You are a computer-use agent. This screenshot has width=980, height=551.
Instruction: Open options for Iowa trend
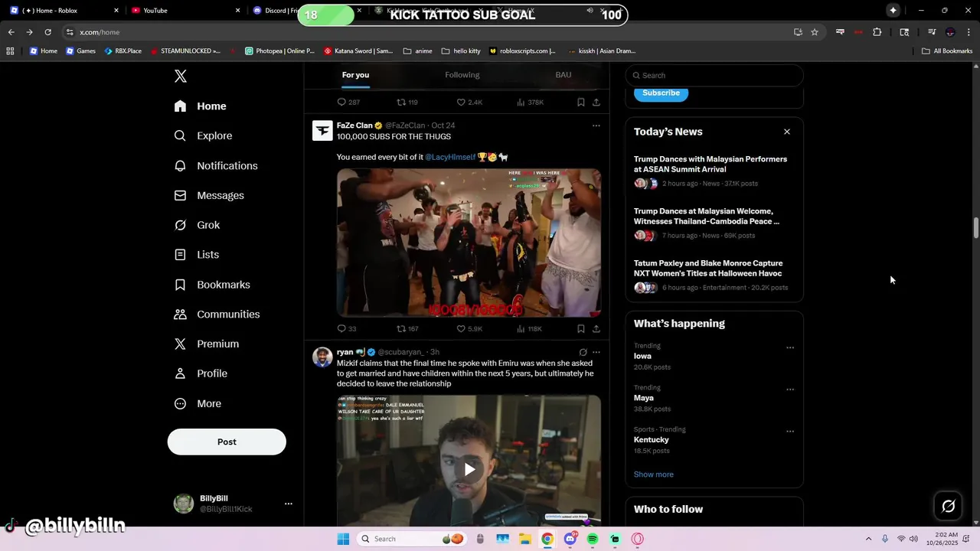pos(790,347)
